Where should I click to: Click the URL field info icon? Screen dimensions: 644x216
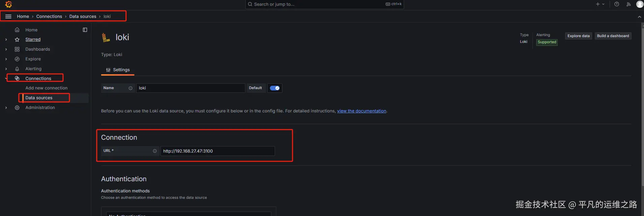155,151
